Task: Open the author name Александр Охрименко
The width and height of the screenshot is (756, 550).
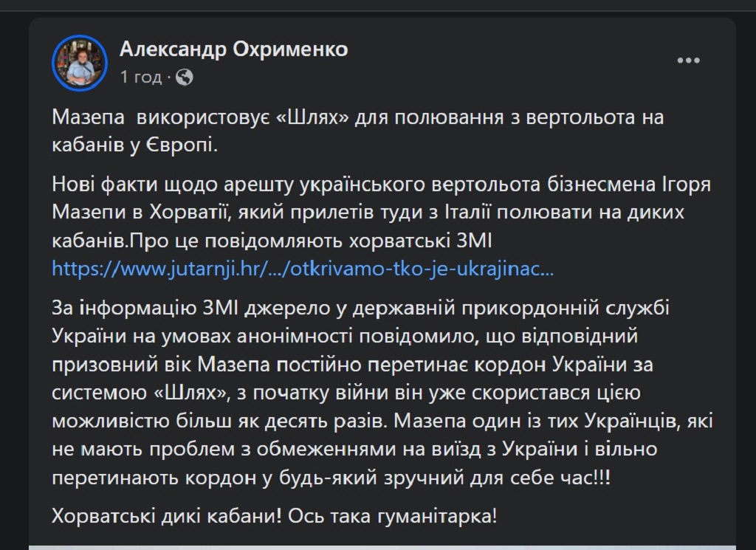Action: (233, 49)
